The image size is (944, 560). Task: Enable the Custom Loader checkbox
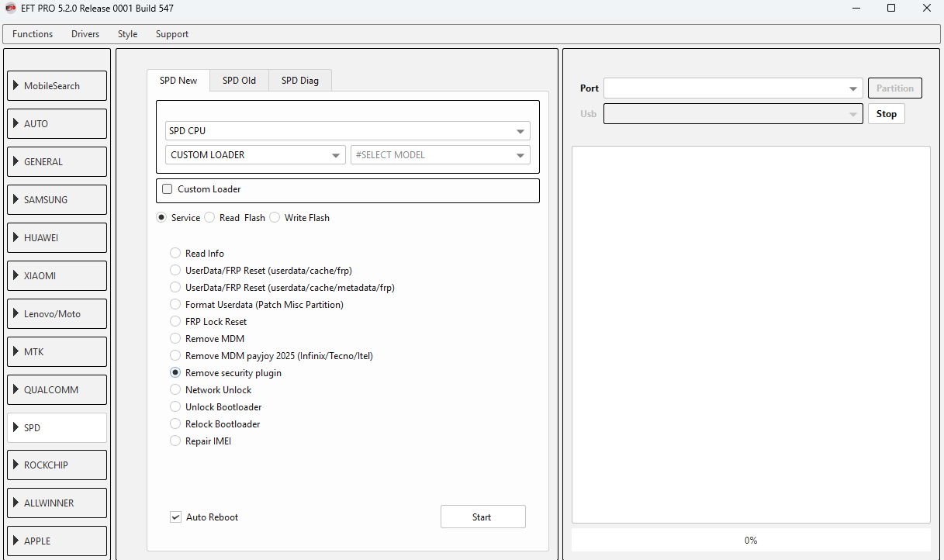[x=168, y=189]
